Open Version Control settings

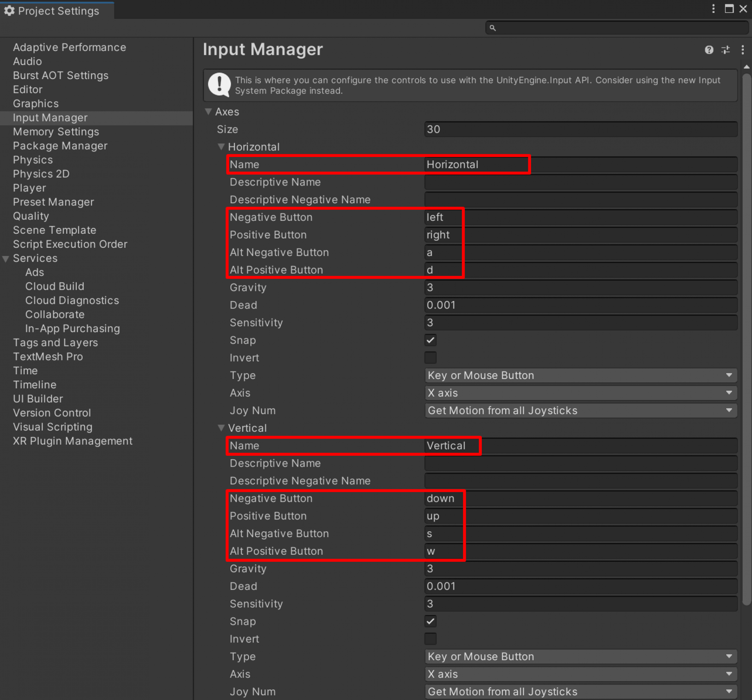click(x=52, y=413)
